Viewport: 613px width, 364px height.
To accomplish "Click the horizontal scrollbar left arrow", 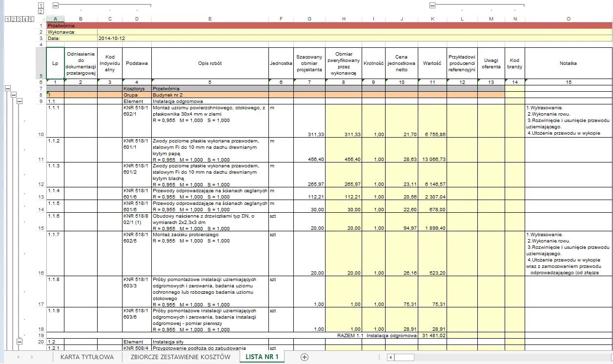I will pos(390,357).
